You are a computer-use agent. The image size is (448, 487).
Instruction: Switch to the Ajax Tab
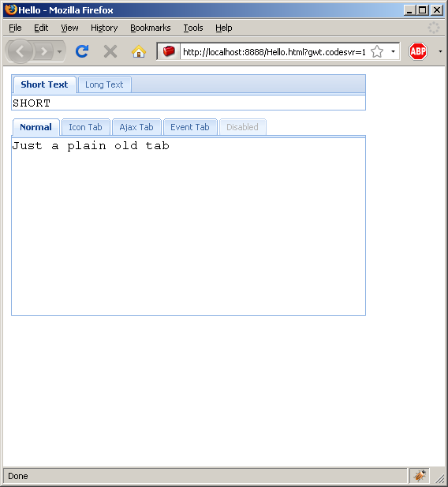pyautogui.click(x=136, y=127)
